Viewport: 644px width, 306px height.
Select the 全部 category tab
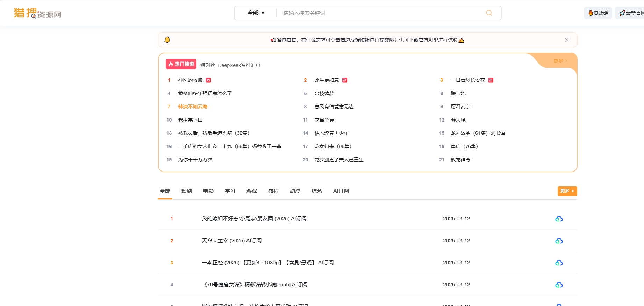point(165,191)
